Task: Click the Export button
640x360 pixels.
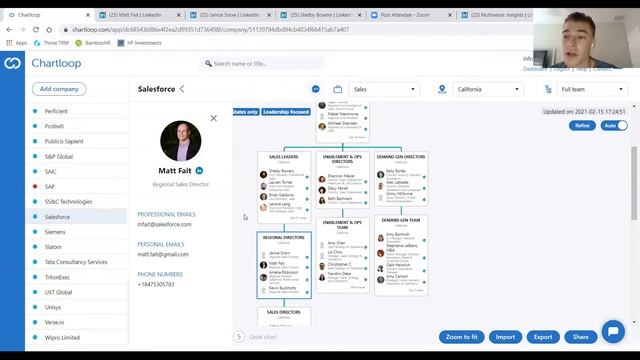Action: (x=543, y=337)
